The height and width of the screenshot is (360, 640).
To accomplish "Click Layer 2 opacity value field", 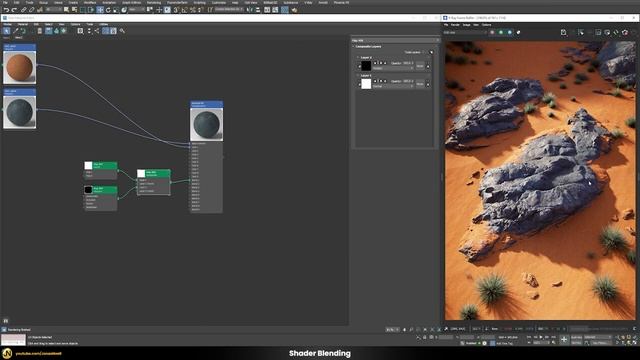I will click(x=408, y=63).
